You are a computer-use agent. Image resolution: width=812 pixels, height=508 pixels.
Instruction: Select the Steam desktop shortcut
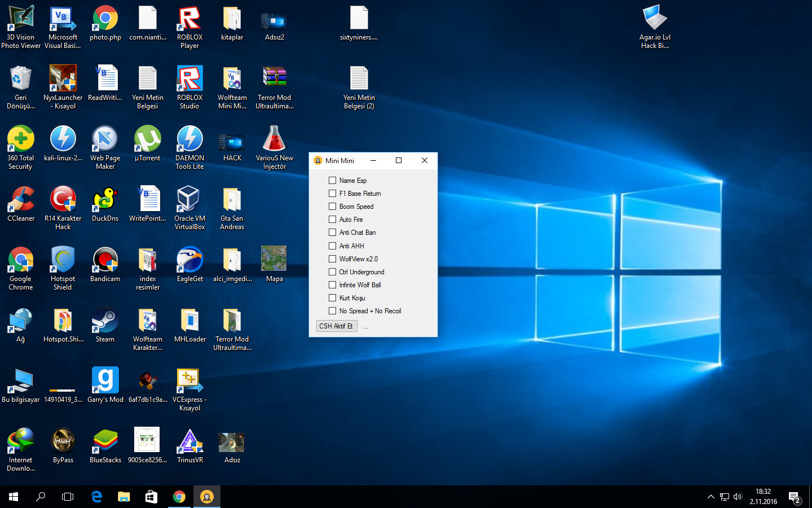(105, 325)
